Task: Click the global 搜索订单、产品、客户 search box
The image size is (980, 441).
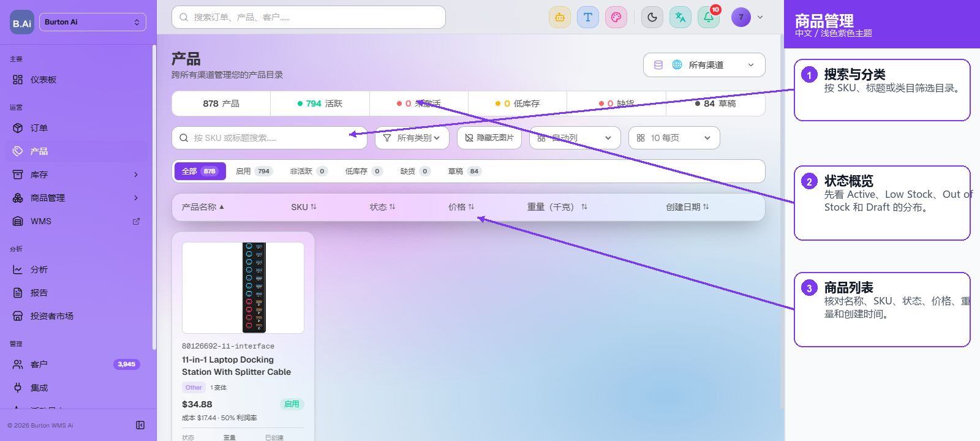Action: pyautogui.click(x=309, y=17)
